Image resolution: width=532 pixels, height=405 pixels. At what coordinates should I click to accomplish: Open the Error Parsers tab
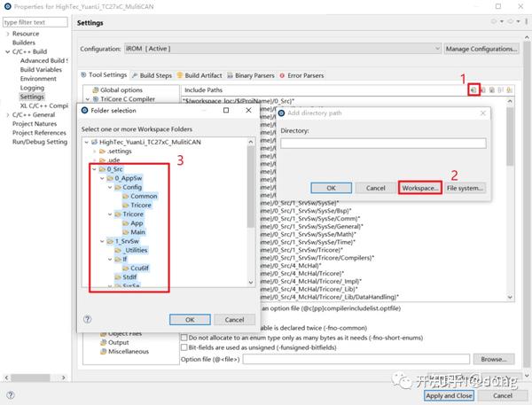coord(301,75)
